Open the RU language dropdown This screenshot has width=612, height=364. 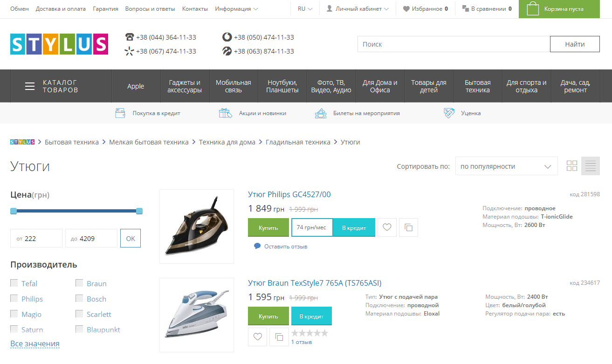point(305,9)
